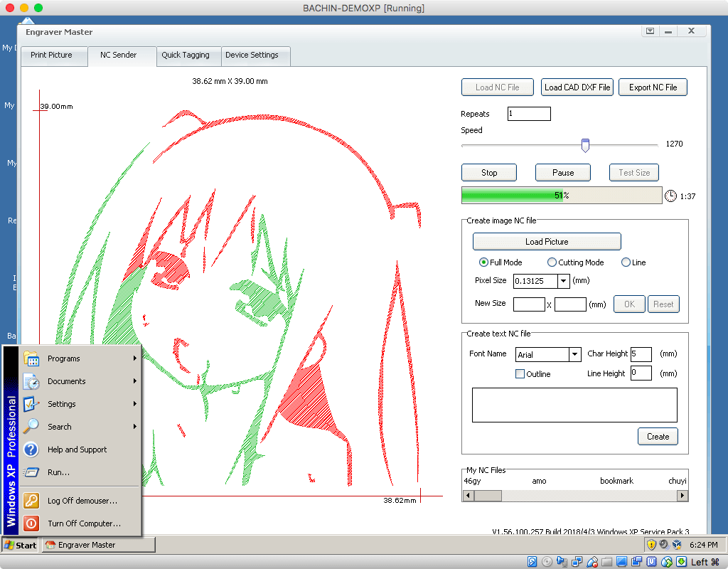Select the "bookmark" NC file
Image resolution: width=728 pixels, height=569 pixels.
616,481
